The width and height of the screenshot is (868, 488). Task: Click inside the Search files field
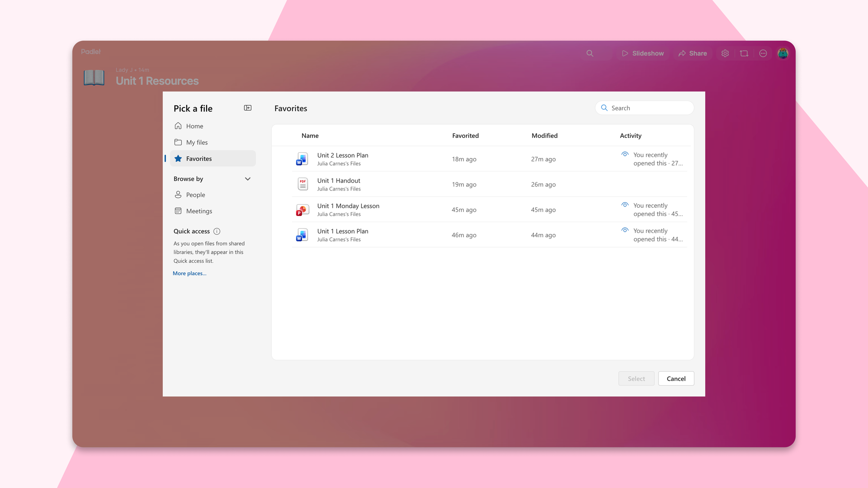pos(644,108)
